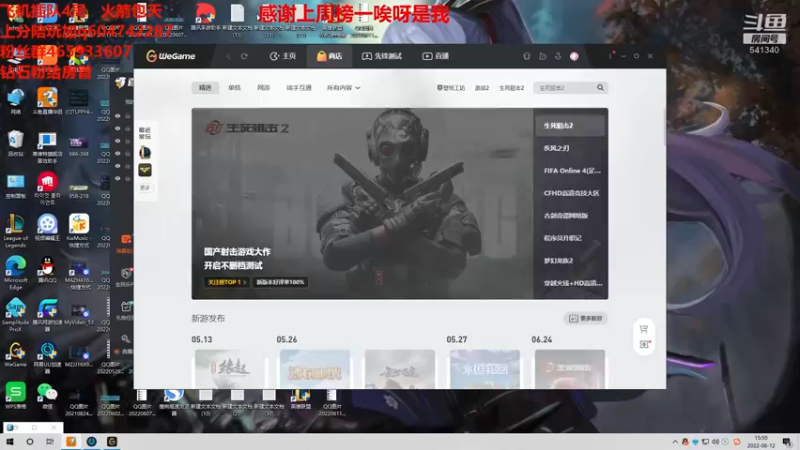Refresh the WeGame page

click(244, 56)
